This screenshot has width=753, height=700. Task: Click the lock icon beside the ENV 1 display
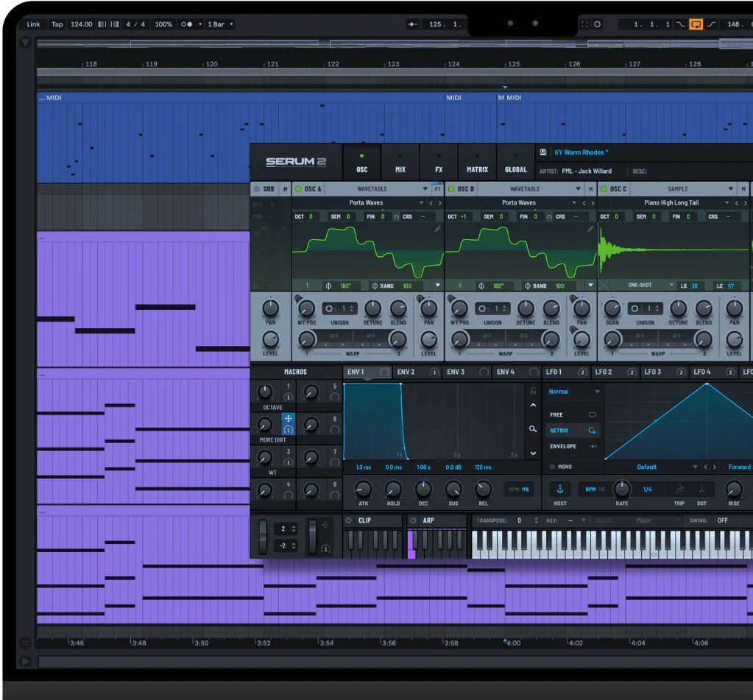(533, 390)
